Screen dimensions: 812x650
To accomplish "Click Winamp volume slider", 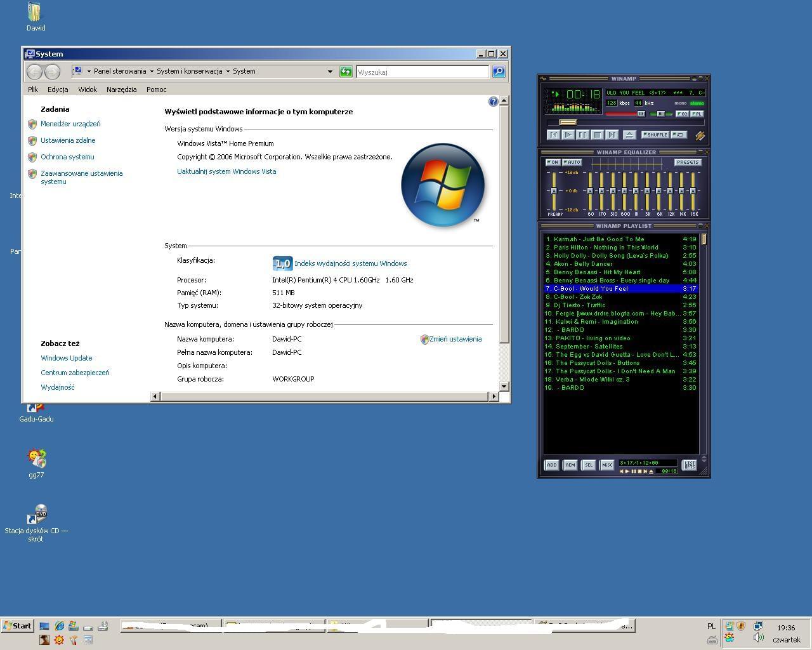I will [625, 114].
